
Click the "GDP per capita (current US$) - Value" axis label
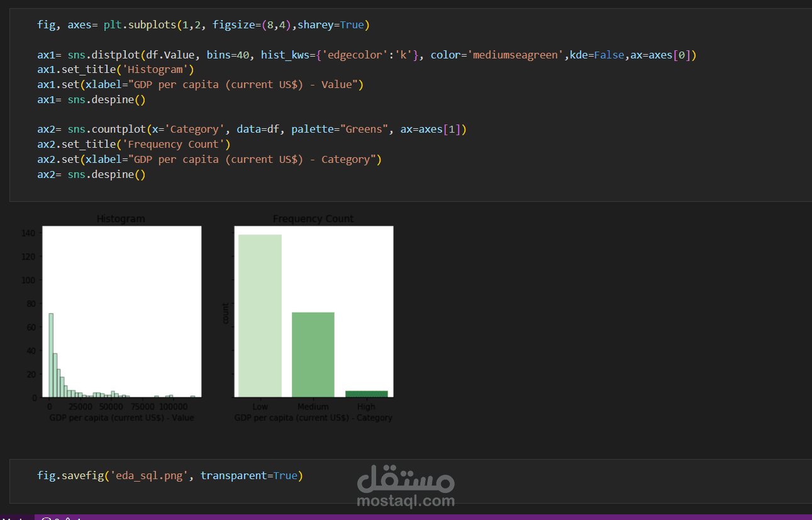(121, 418)
